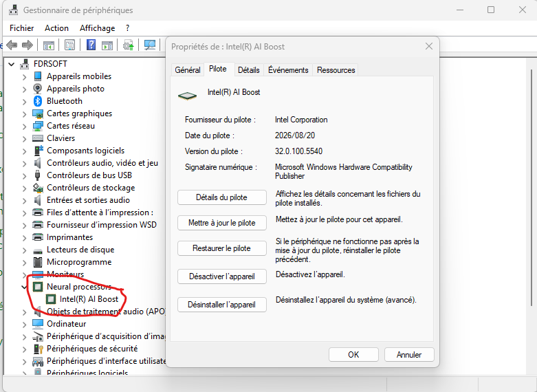Cancel the dialog with Annuler
This screenshot has height=392, width=537.
409,354
